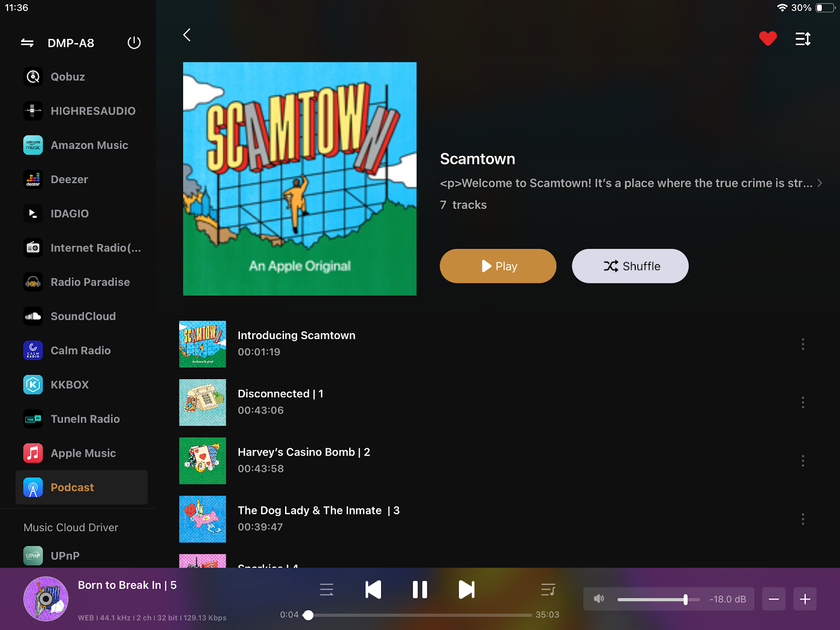The height and width of the screenshot is (630, 840).
Task: Switch device using the swap arrows icon
Action: click(x=27, y=43)
